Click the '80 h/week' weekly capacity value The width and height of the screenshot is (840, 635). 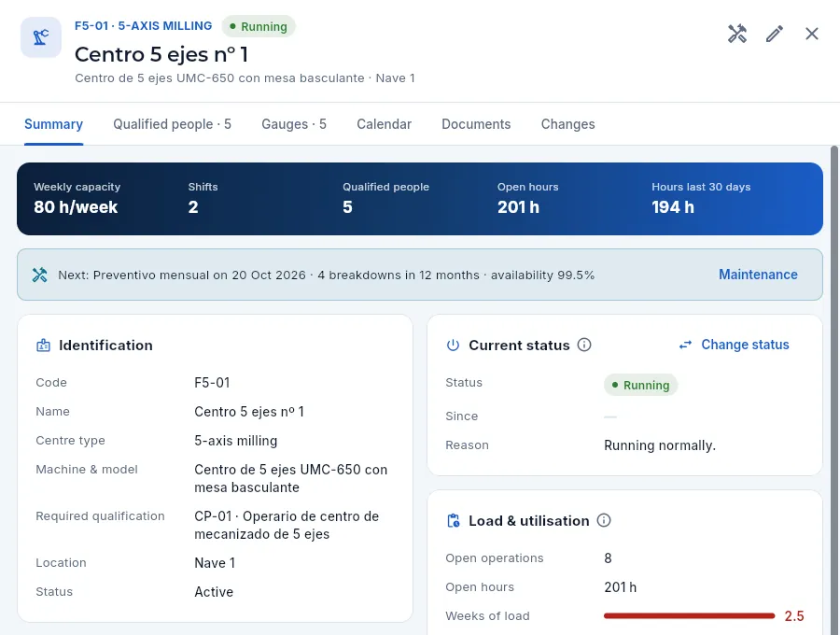tap(76, 207)
